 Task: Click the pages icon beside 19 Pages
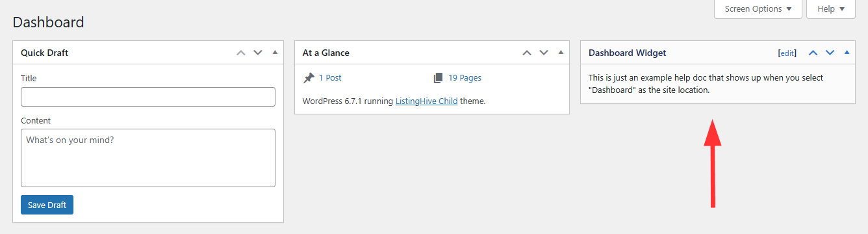439,78
